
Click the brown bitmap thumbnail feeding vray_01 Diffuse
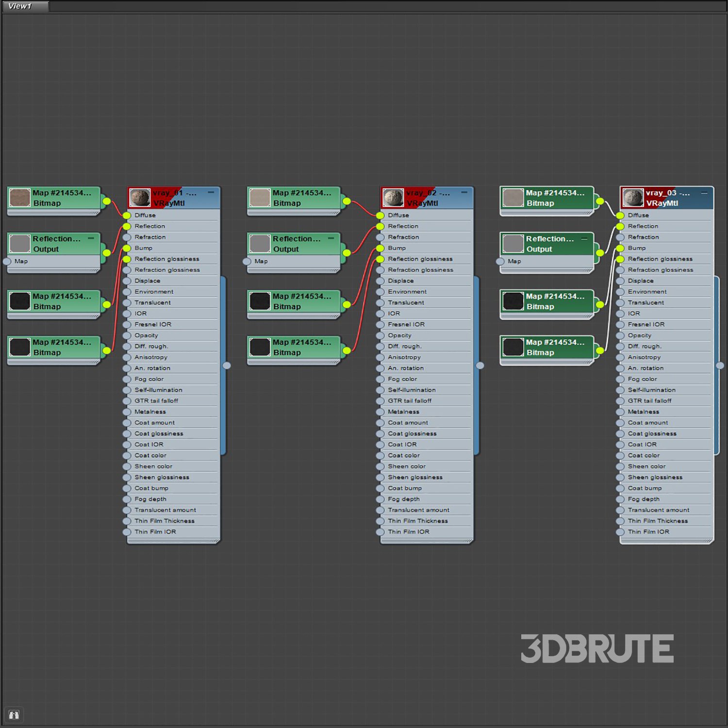pyautogui.click(x=20, y=198)
